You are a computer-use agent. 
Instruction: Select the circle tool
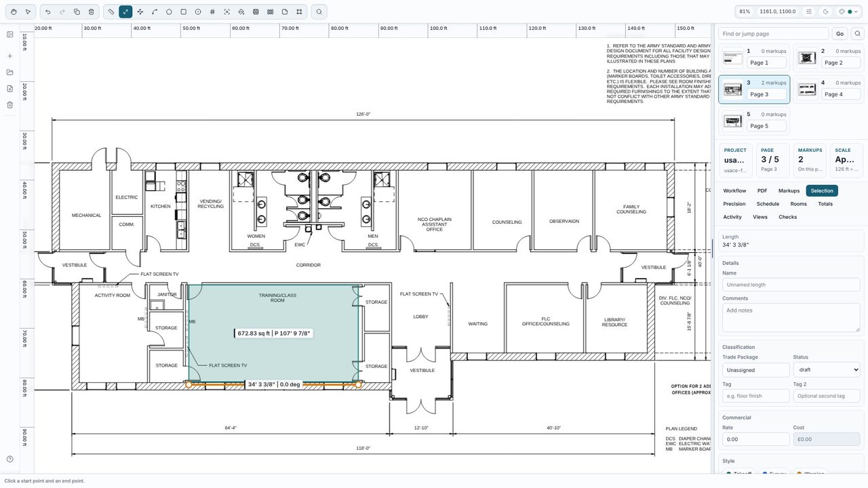click(198, 12)
